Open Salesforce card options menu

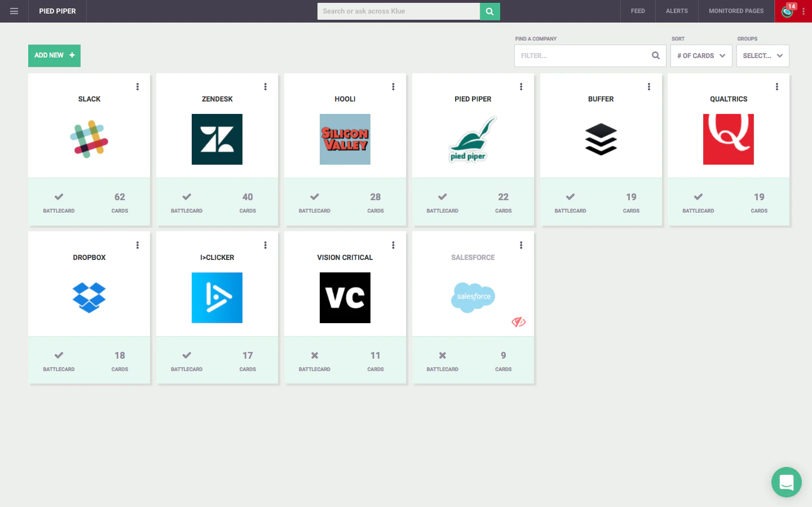(x=521, y=245)
